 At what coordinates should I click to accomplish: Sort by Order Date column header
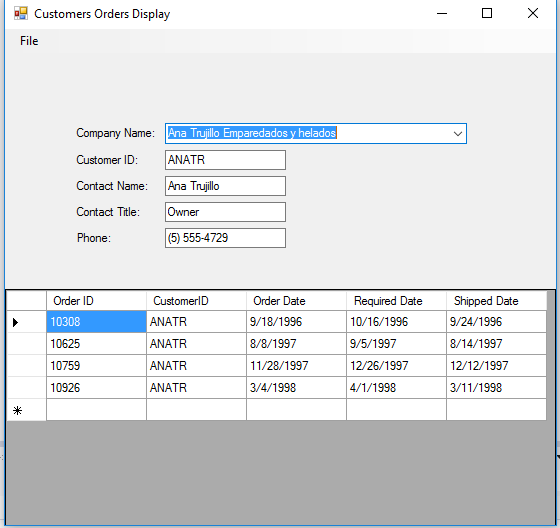tap(296, 301)
